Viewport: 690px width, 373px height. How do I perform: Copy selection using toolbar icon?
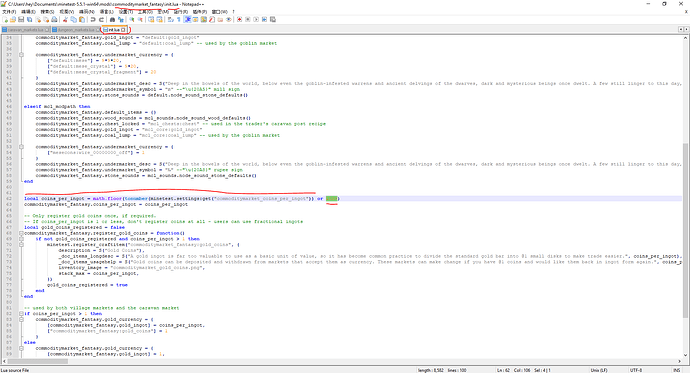(x=73, y=20)
